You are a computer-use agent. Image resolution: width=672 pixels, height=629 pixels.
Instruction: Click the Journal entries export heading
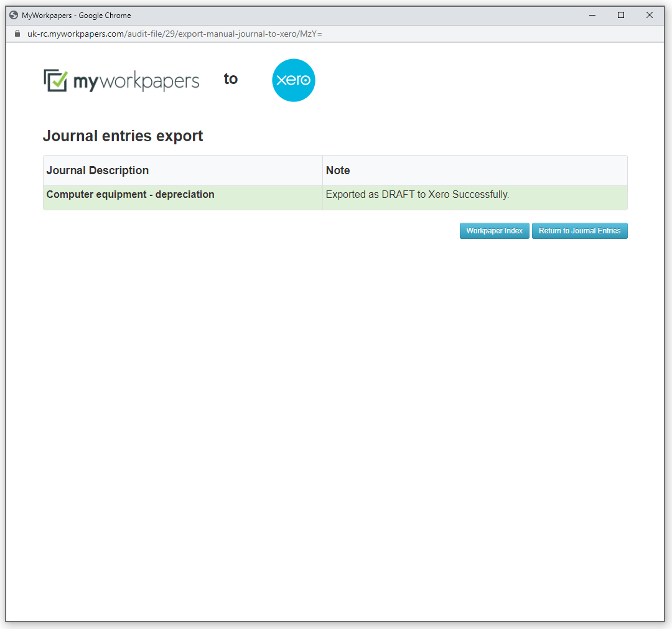pyautogui.click(x=123, y=136)
